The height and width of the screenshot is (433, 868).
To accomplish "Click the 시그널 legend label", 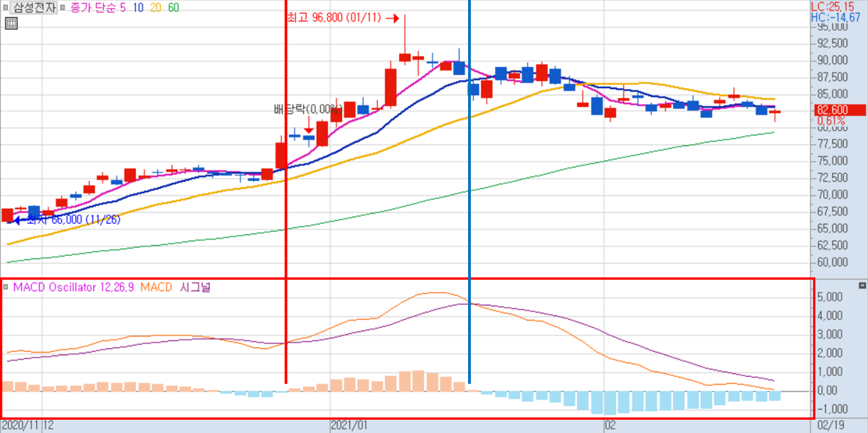I will coord(195,287).
